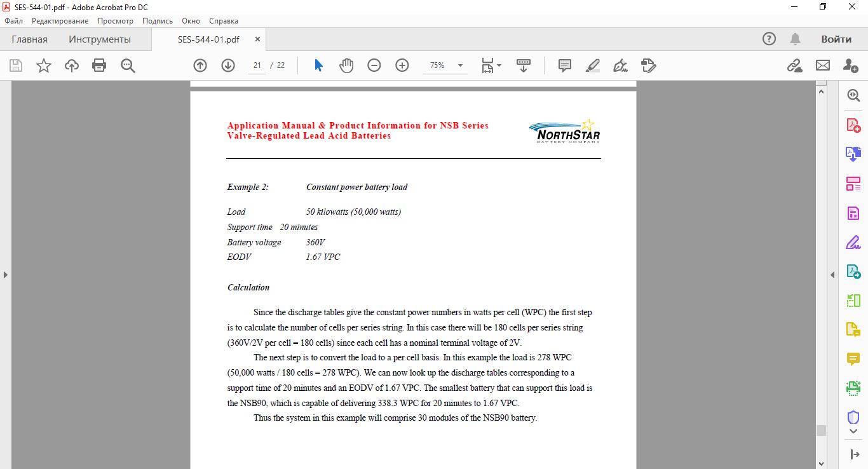This screenshot has width=868, height=469.
Task: Switch to the Главная tab
Action: (29, 39)
